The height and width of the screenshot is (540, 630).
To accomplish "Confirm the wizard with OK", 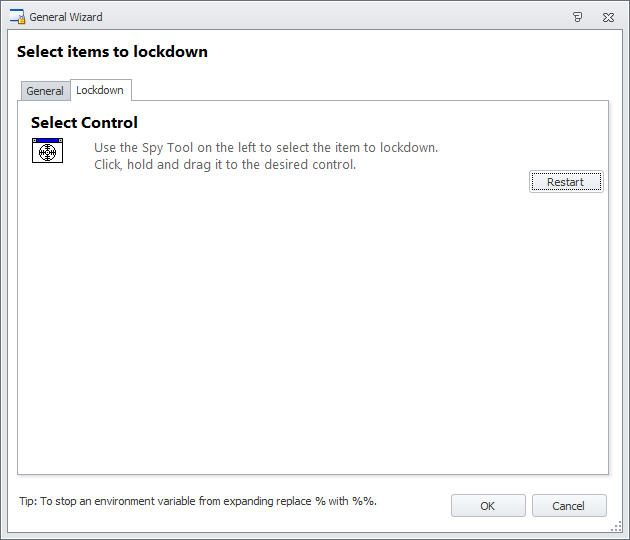I will 488,505.
